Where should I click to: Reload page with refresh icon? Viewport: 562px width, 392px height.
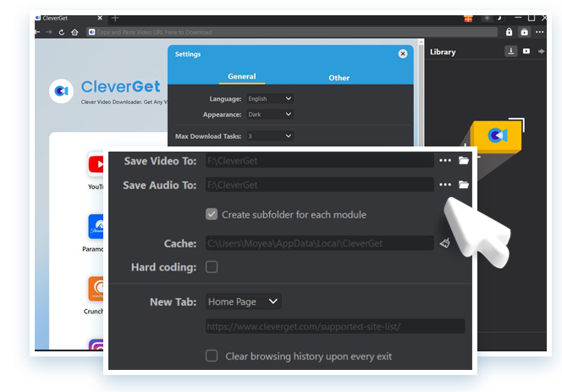click(62, 32)
